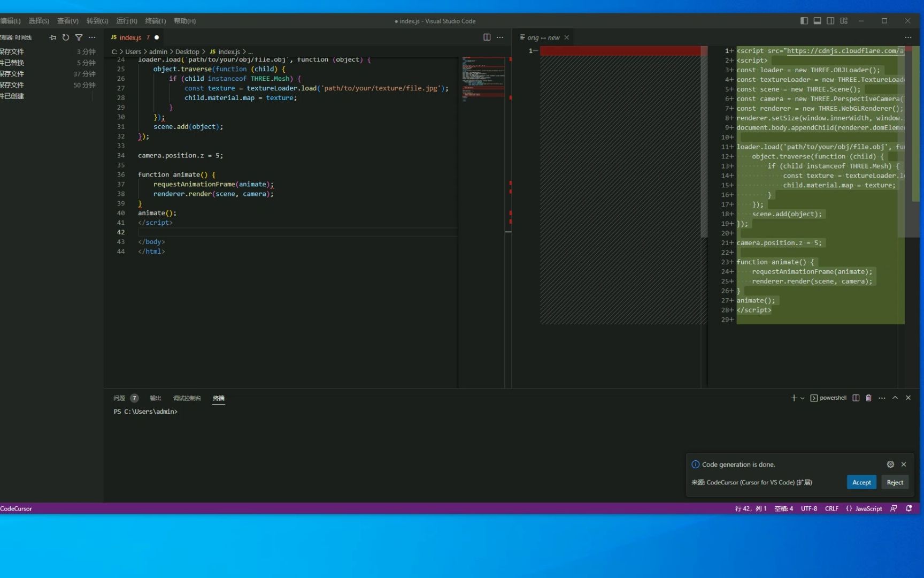Image resolution: width=924 pixels, height=578 pixels.
Task: Select the powershell terminal instance
Action: click(828, 398)
